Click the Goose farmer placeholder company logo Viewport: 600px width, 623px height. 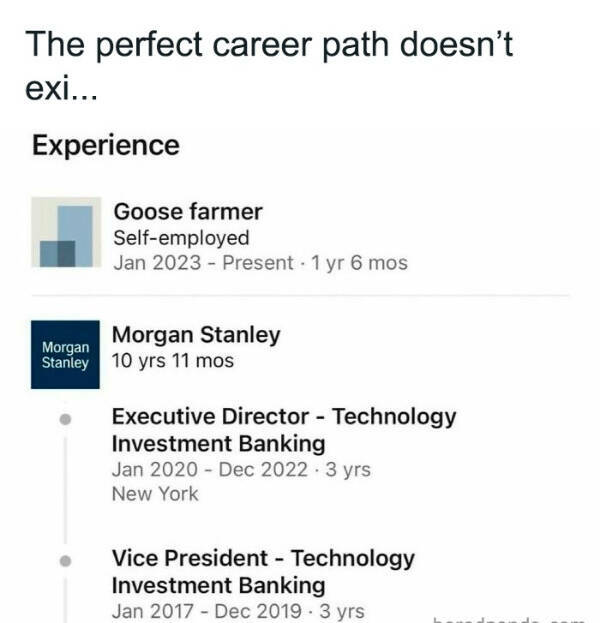click(x=66, y=233)
